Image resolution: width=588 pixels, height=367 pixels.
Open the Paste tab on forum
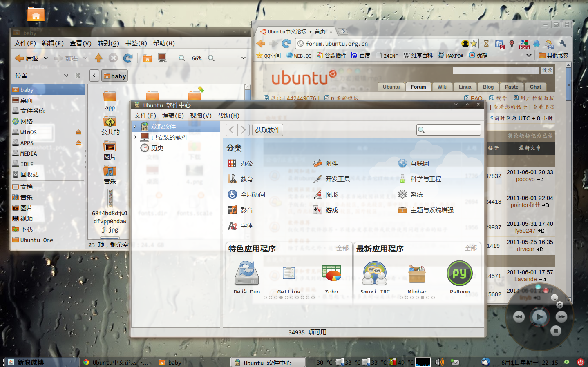[x=512, y=87]
